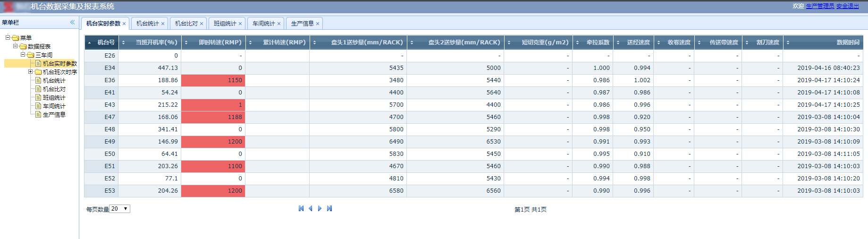Open 车间统计 in the sidebar tree

54,106
